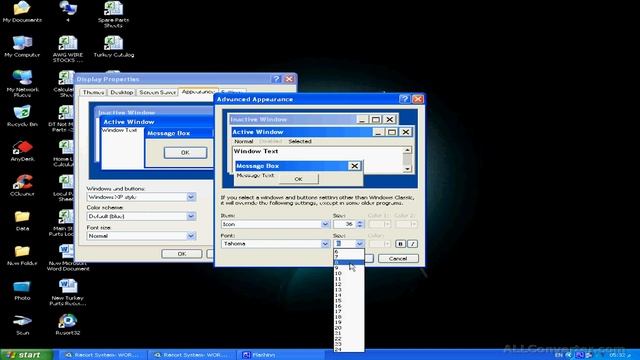
Task: Open New Turkey Parts Word document
Action: [x=68, y=292]
